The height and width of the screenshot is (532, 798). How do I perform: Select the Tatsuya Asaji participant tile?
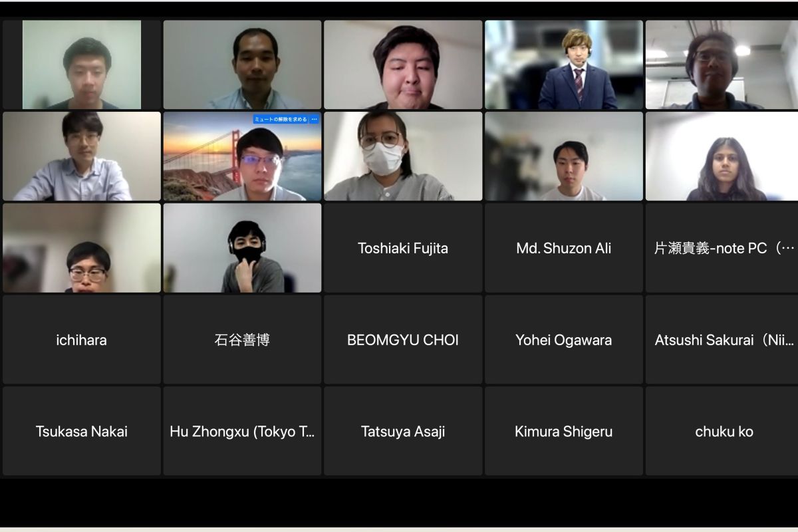point(403,431)
